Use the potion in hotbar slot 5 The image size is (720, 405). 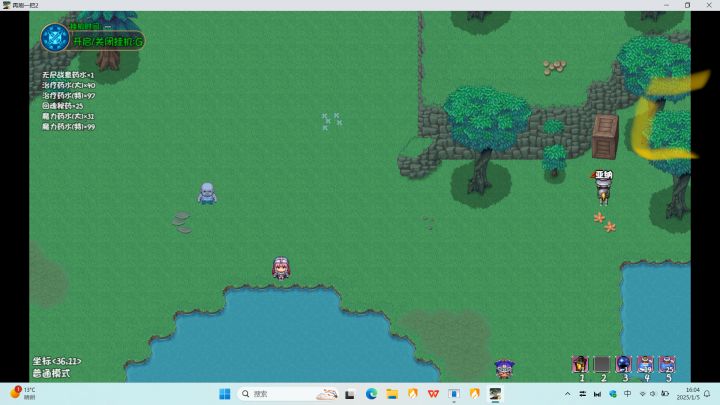coord(667,364)
